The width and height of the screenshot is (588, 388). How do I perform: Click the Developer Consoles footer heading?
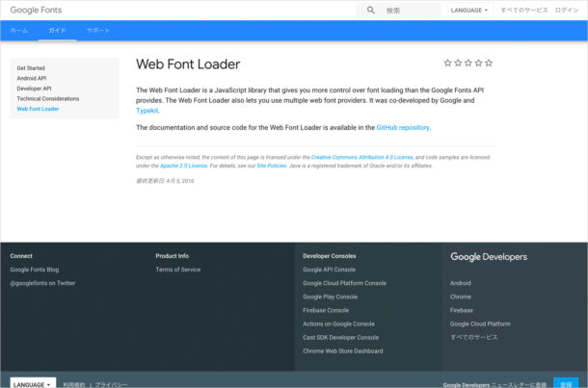pos(330,256)
